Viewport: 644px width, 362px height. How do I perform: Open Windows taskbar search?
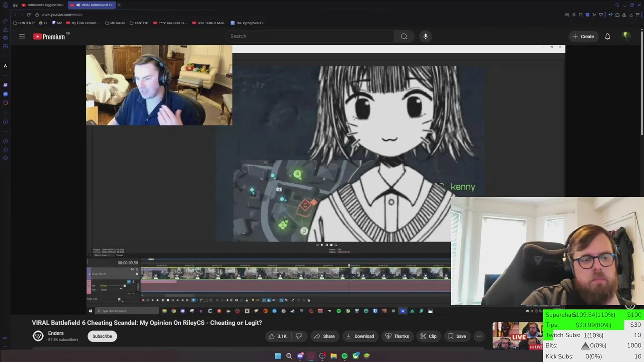coord(289,356)
